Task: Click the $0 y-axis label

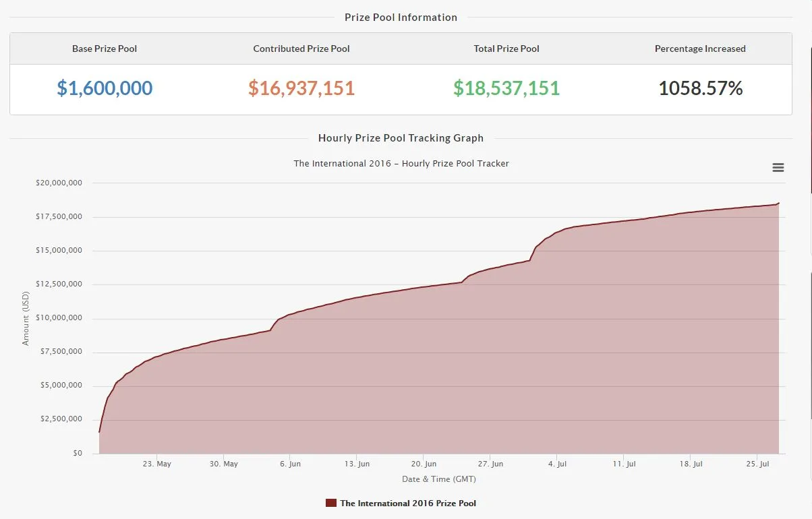Action: 78,453
